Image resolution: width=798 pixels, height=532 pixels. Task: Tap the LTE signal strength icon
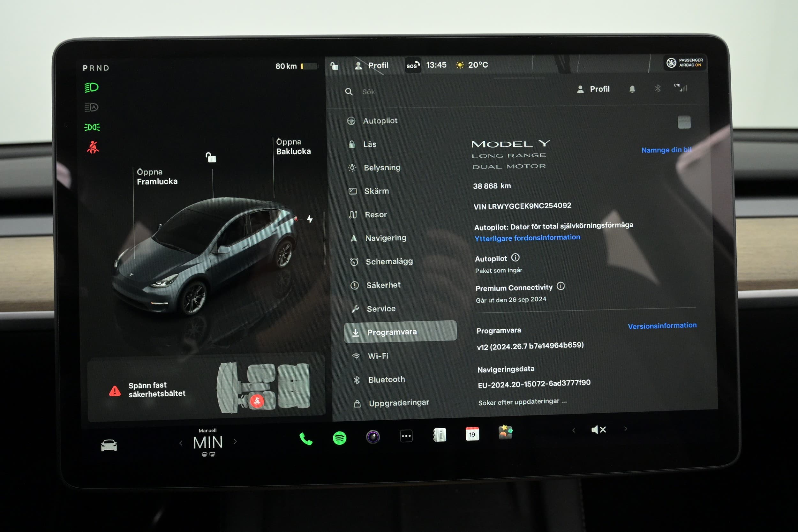point(681,88)
